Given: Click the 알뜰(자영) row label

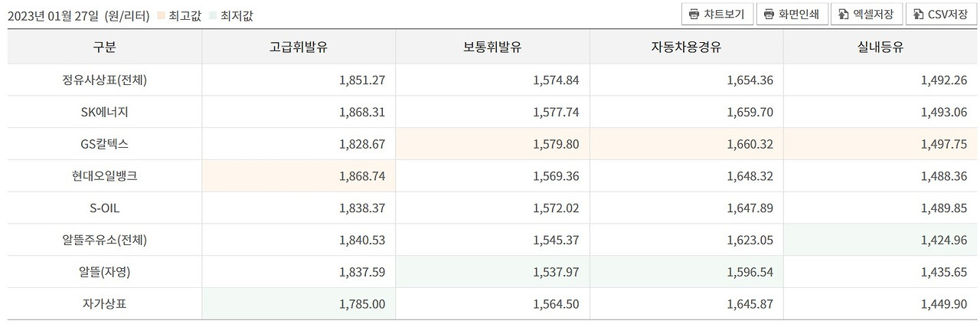Looking at the screenshot, I should click(x=105, y=272).
